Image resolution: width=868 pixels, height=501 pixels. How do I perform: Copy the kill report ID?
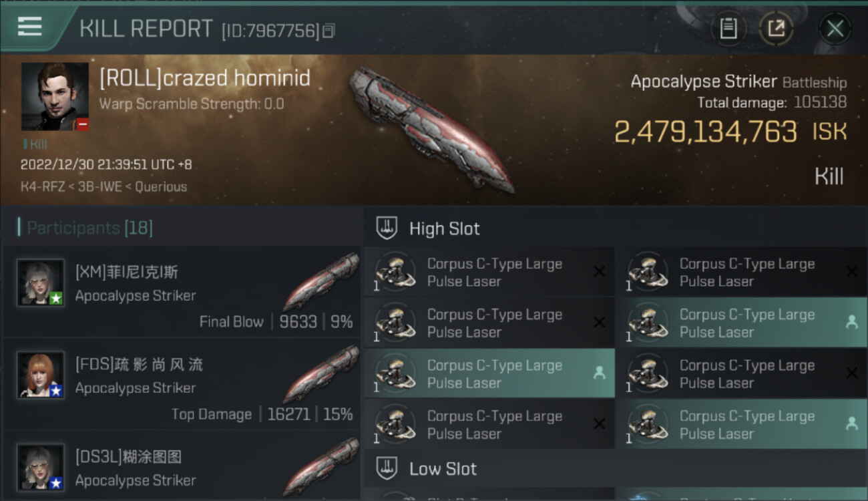(329, 31)
